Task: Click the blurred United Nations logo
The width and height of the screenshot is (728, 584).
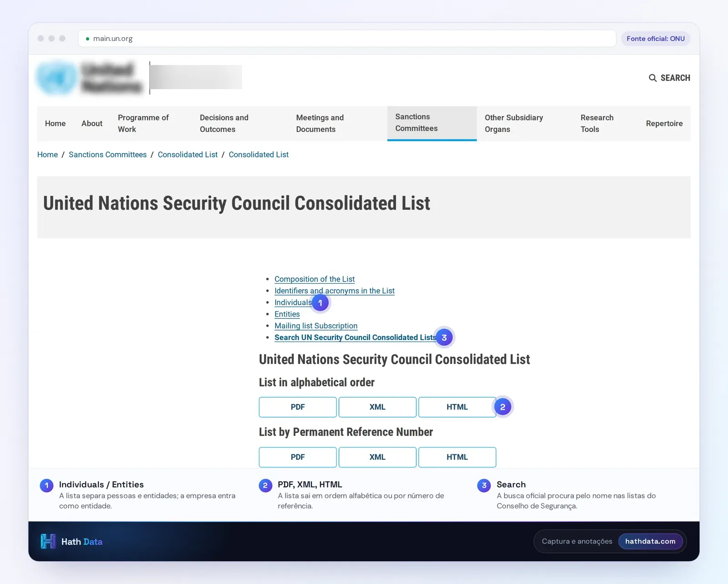Action: 90,78
